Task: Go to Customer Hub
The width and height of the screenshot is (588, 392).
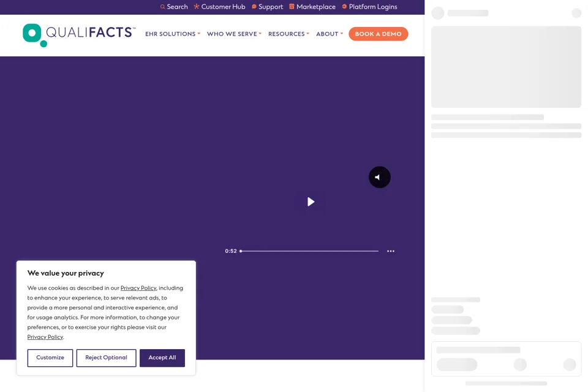Action: point(223,7)
